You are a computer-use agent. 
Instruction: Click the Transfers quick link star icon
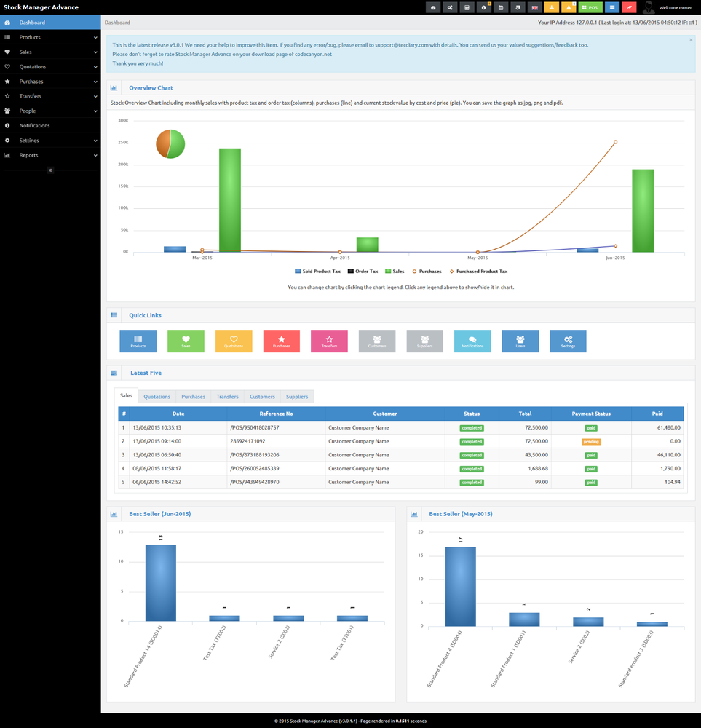329,341
